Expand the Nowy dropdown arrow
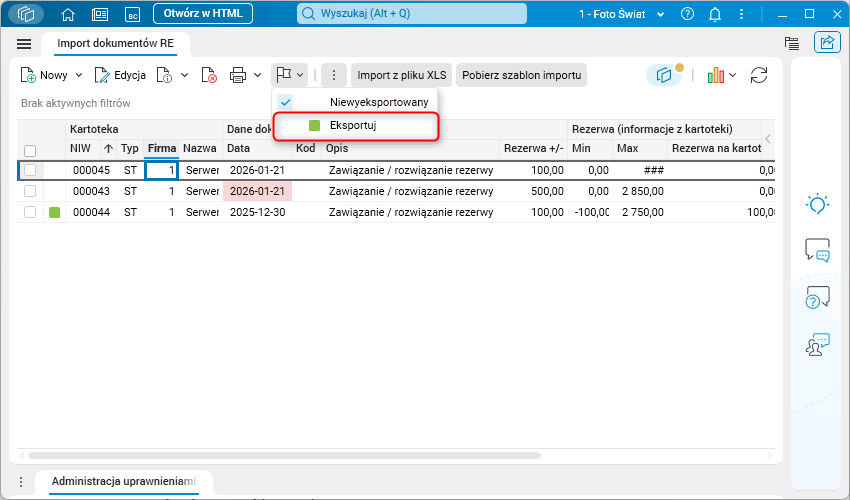The height and width of the screenshot is (500, 850). [79, 75]
